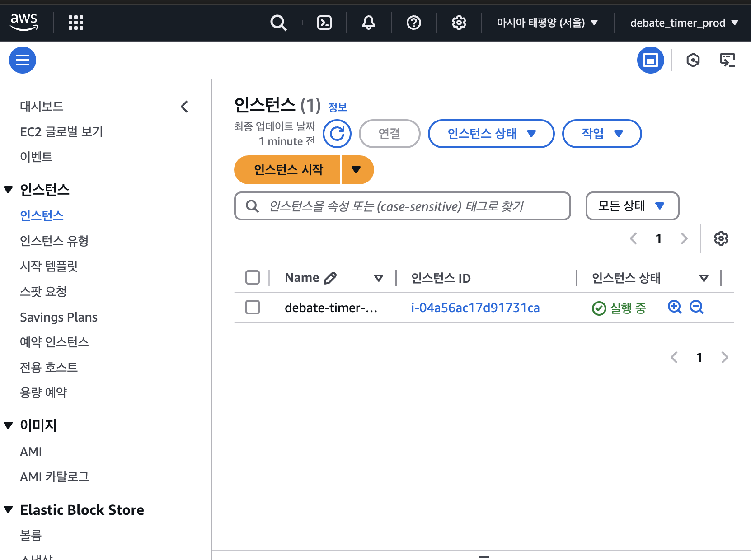751x560 pixels.
Task: Click the AWS logo home icon
Action: coord(24,22)
